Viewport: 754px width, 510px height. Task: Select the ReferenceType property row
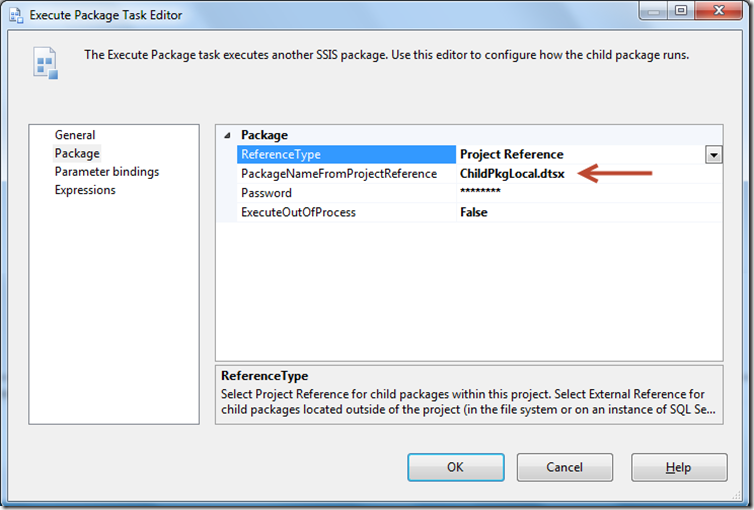(x=345, y=155)
